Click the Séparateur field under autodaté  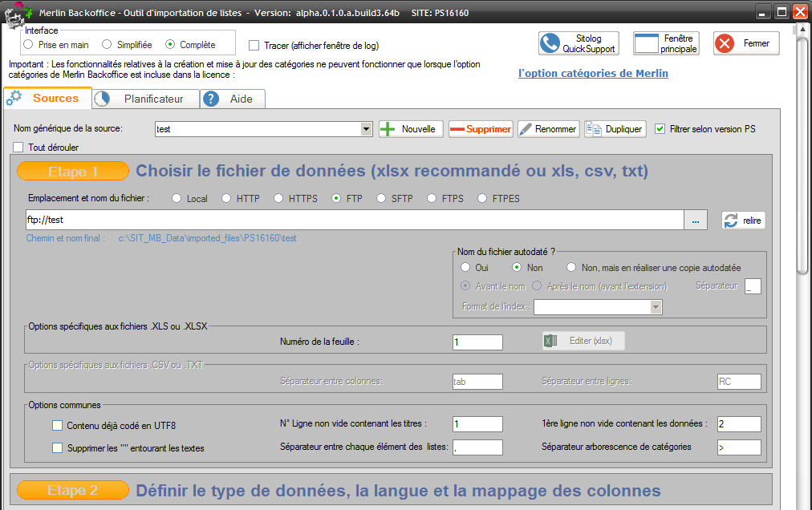click(x=753, y=286)
